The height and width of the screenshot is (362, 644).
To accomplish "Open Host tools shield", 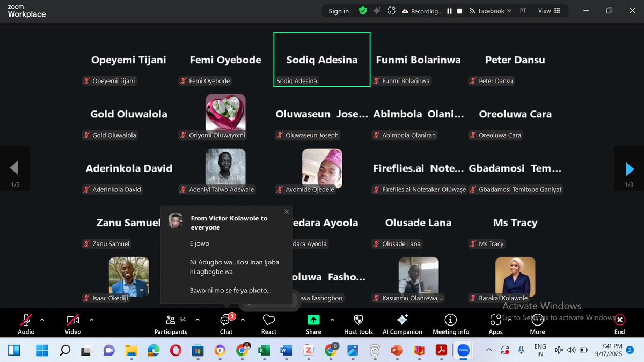I will tap(358, 323).
